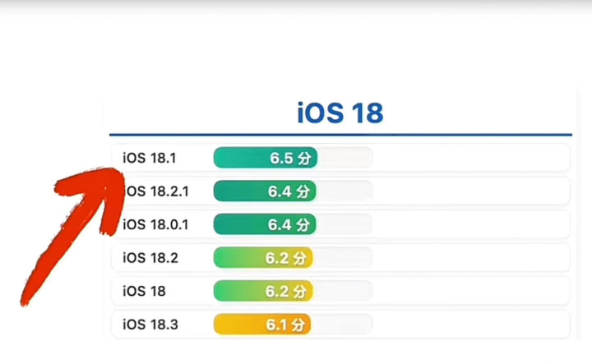Select the iOS 18.2 row label

coord(150,258)
